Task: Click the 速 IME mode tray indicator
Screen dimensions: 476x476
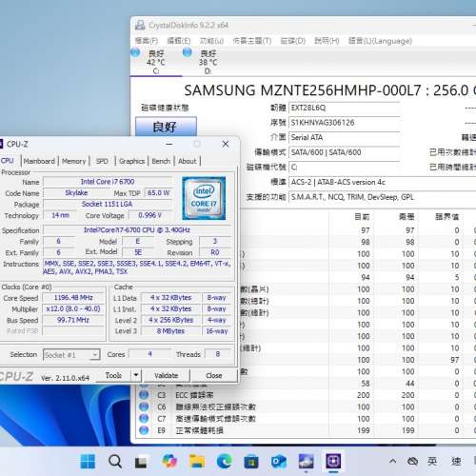Action: tap(456, 461)
